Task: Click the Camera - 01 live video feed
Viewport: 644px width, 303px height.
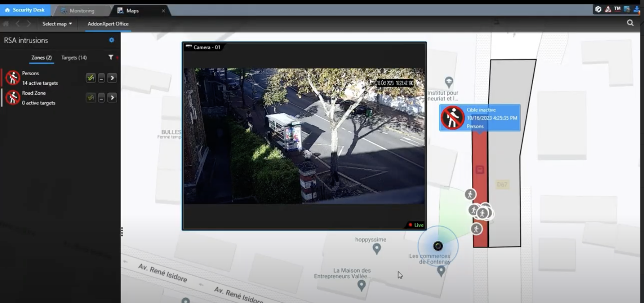Action: coord(304,136)
